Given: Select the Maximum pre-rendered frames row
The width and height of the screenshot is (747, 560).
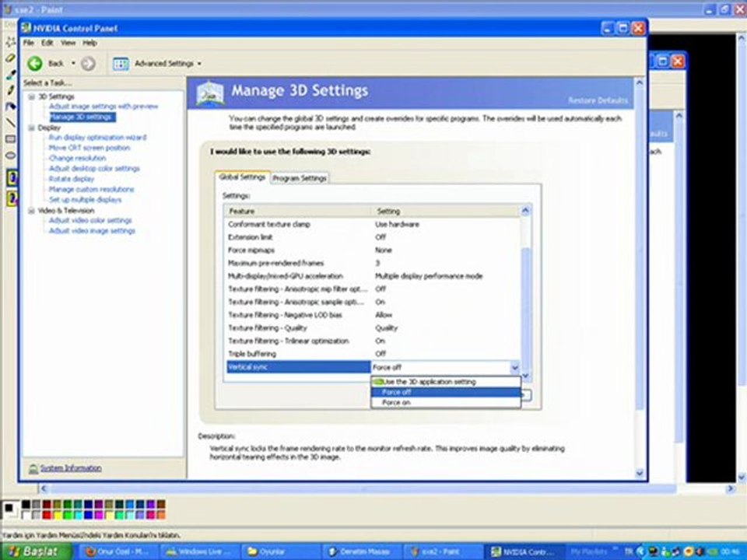Looking at the screenshot, I should click(373, 263).
